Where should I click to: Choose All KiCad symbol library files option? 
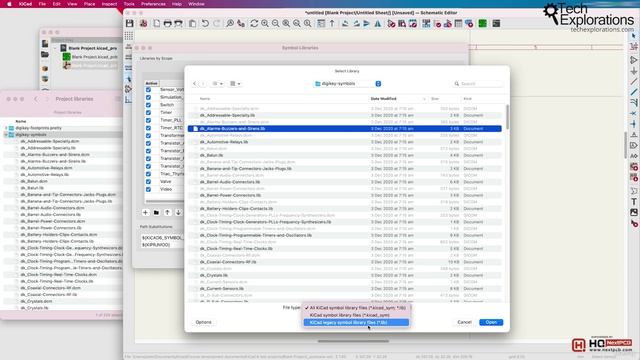click(x=356, y=308)
